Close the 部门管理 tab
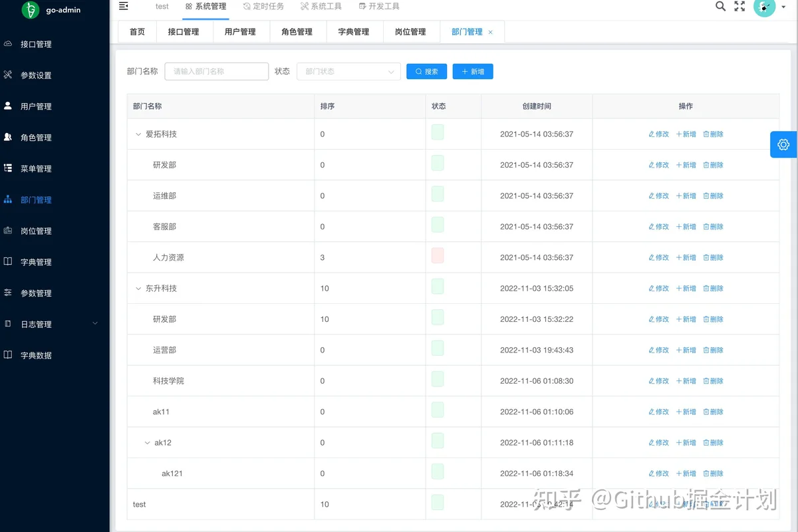798x532 pixels. 491,32
